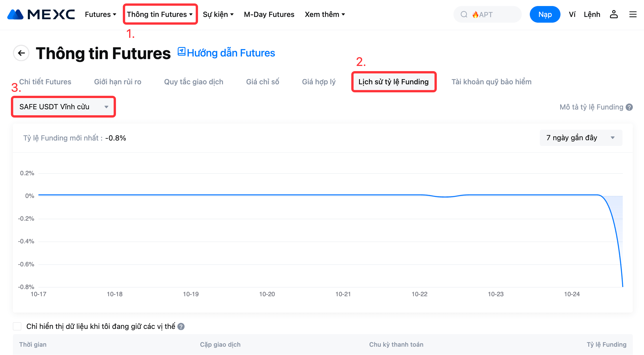Enable checkbox for showing only held positions data
Screen dimensions: 644x355
pyautogui.click(x=17, y=326)
